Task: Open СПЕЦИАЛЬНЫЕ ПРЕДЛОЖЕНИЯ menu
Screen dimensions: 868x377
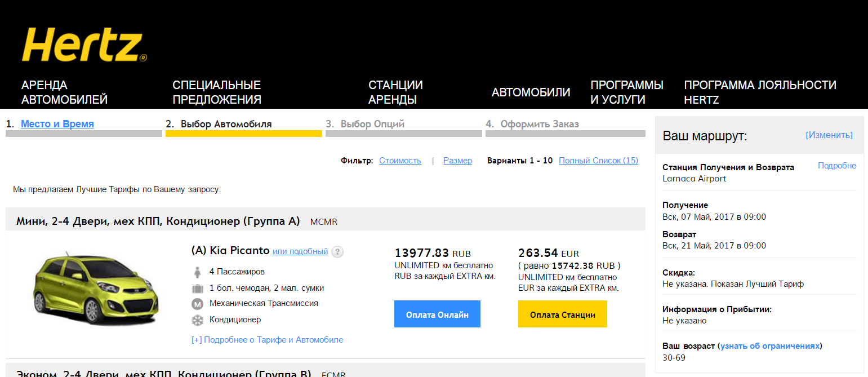Action: 217,92
